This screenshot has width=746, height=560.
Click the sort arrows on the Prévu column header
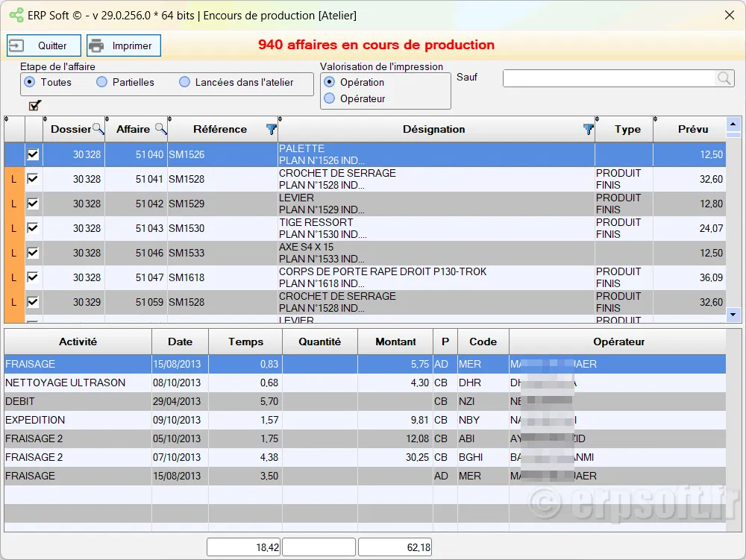pyautogui.click(x=656, y=120)
